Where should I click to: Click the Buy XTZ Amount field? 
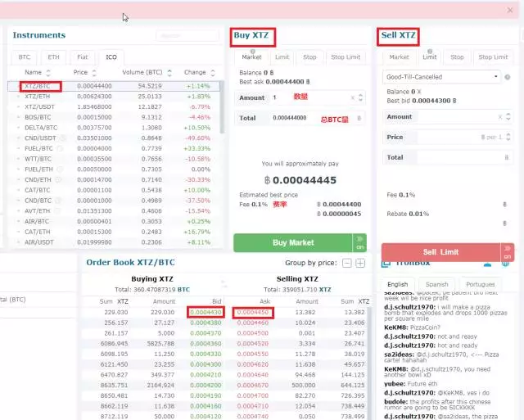(x=300, y=98)
